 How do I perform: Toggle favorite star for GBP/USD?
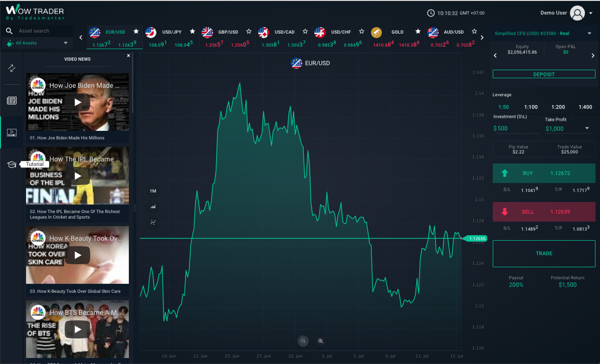249,32
